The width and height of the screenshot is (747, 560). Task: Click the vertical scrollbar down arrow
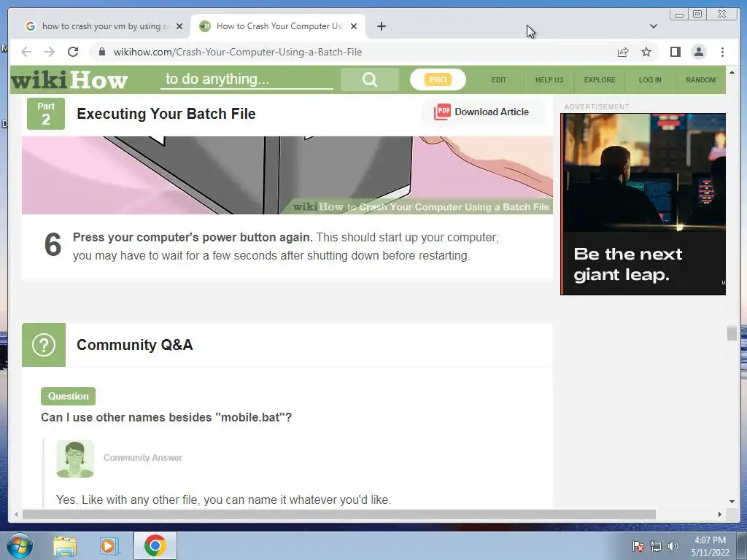tap(732, 502)
